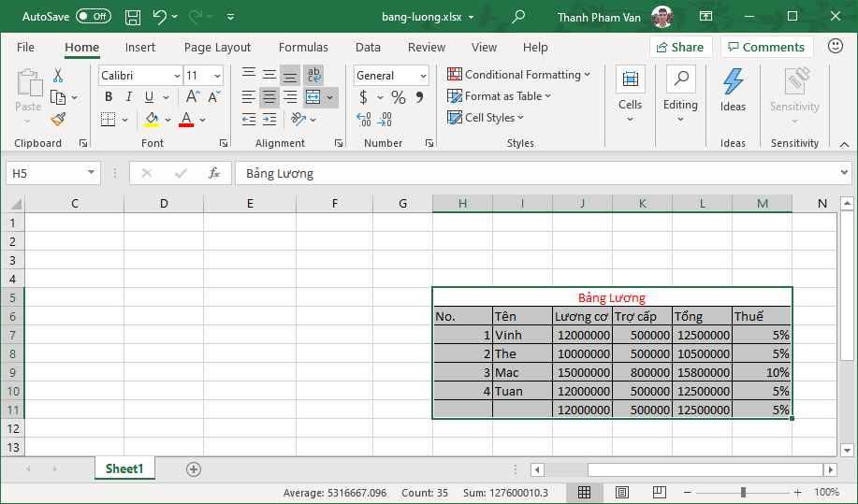Toggle Wrap Text

(x=313, y=75)
